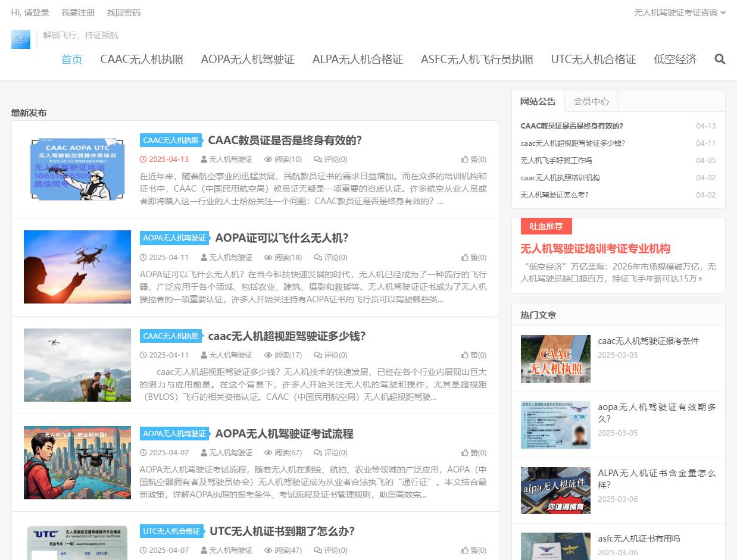Click UTC无人机合格证 tag on 证书到期 post
737x560 pixels.
pos(172,531)
